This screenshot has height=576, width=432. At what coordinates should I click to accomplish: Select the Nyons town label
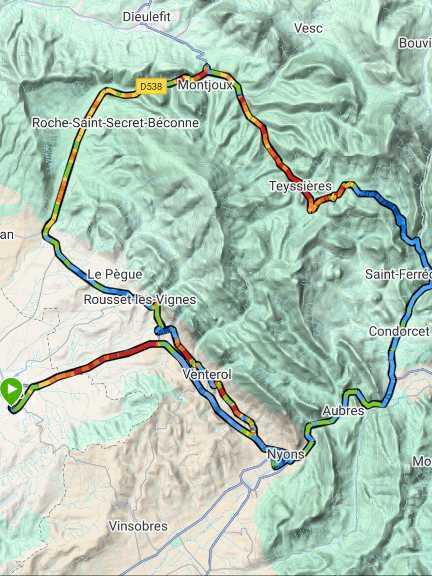pyautogui.click(x=285, y=454)
